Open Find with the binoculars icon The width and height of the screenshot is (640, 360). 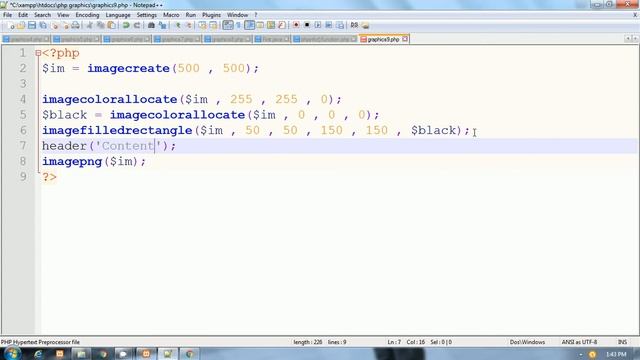151,25
